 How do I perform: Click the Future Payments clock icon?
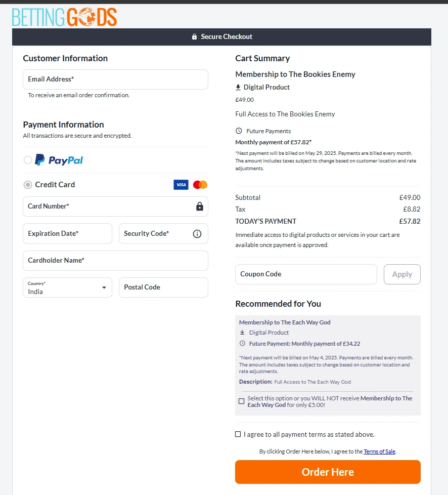coord(239,131)
